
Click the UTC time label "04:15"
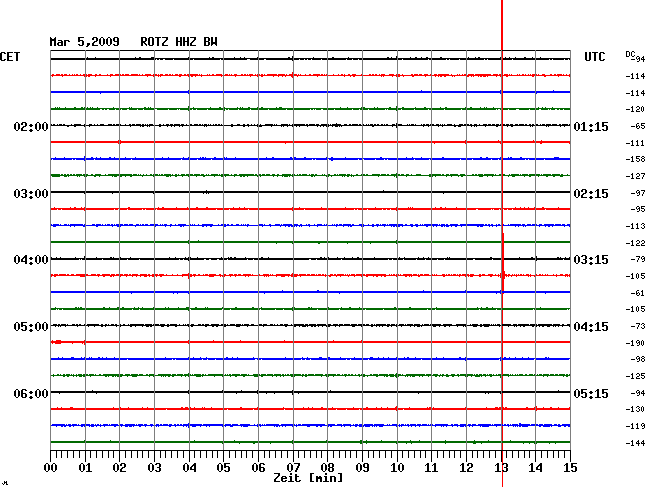[591, 327]
